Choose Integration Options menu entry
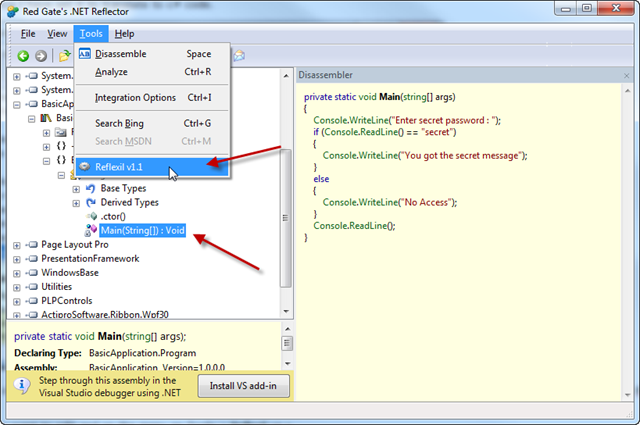 (x=153, y=98)
